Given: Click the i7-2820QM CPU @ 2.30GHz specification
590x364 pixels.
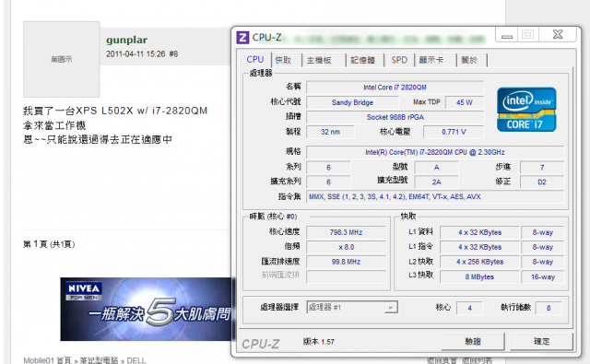Looking at the screenshot, I should tap(435, 152).
